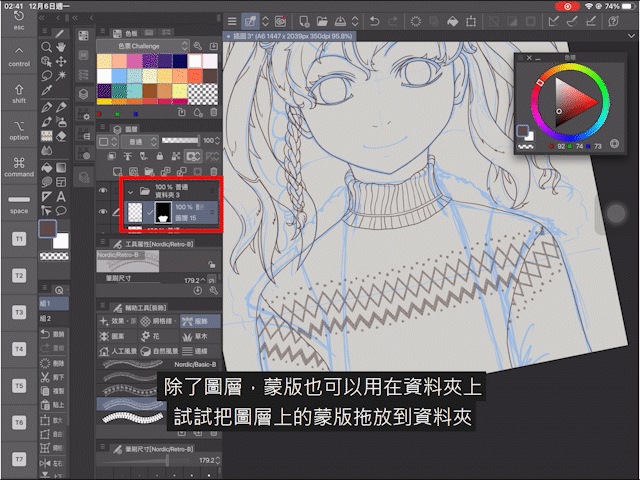This screenshot has width=640, height=480.
Task: Click the 剪下 cut quick access button
Action: (x=53, y=377)
